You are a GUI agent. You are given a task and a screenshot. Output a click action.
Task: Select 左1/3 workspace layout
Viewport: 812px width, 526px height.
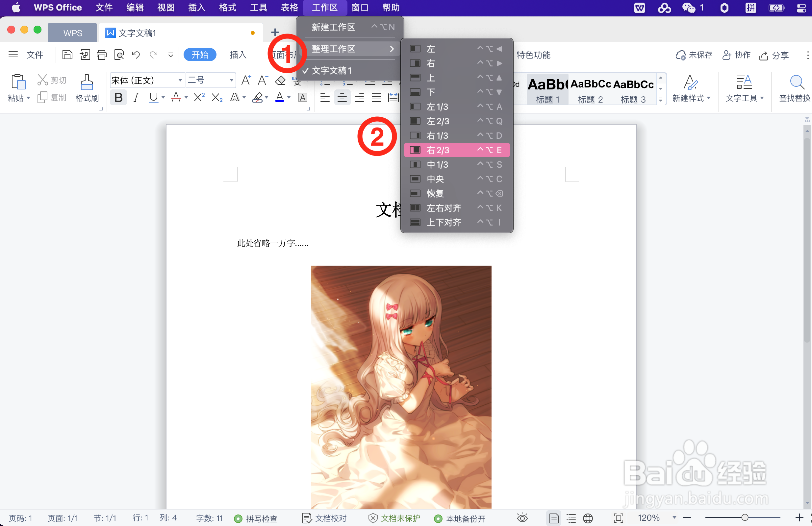tap(456, 107)
